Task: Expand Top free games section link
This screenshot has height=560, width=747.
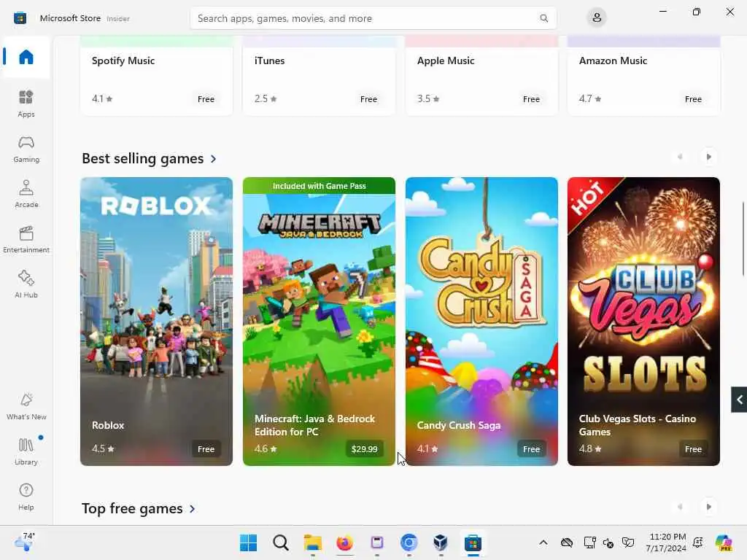Action: [x=139, y=508]
